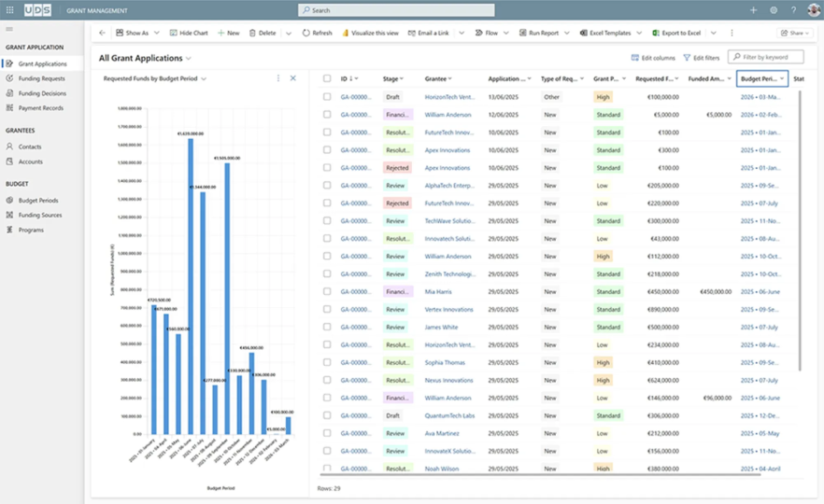The image size is (824, 504).
Task: Open Programs in the sidebar
Action: 31,230
